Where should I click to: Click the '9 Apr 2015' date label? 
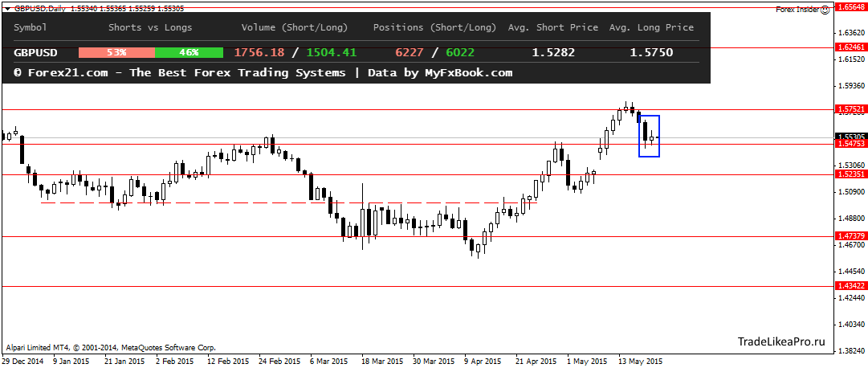[x=483, y=362]
